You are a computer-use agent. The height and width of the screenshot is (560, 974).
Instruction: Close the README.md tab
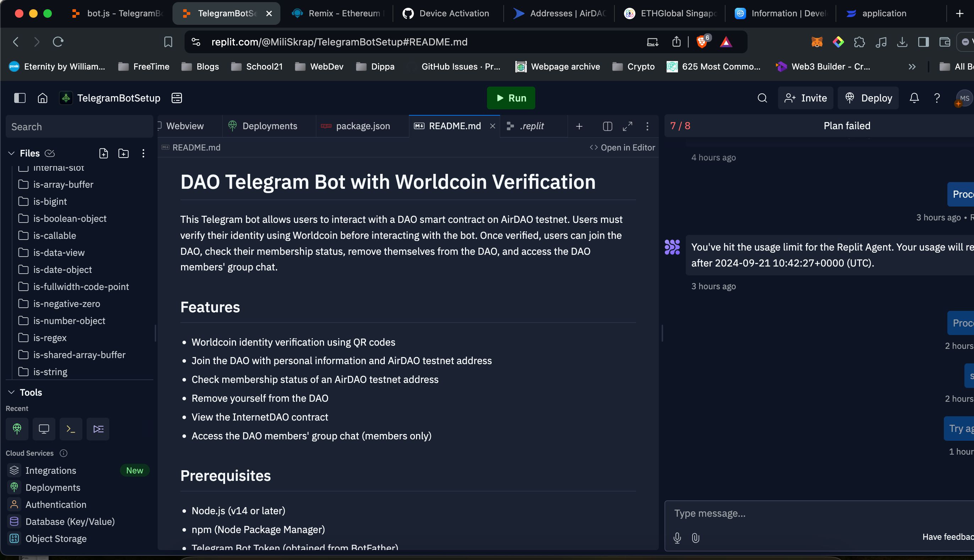492,126
